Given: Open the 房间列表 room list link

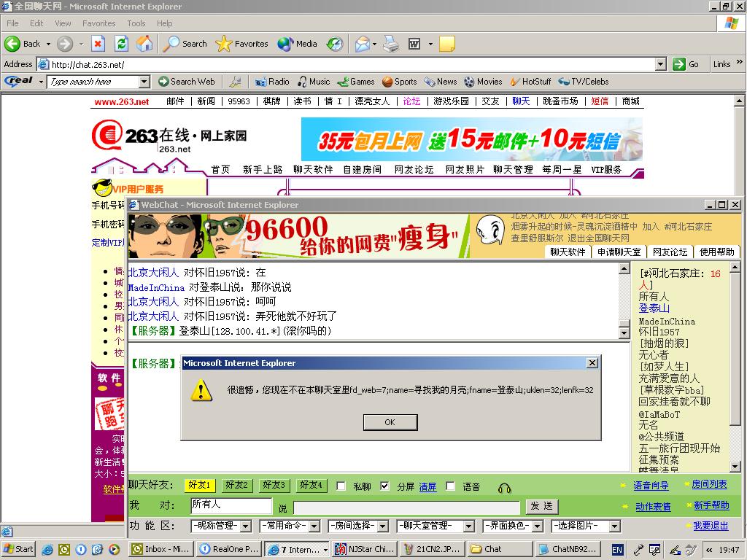Looking at the screenshot, I should [709, 484].
